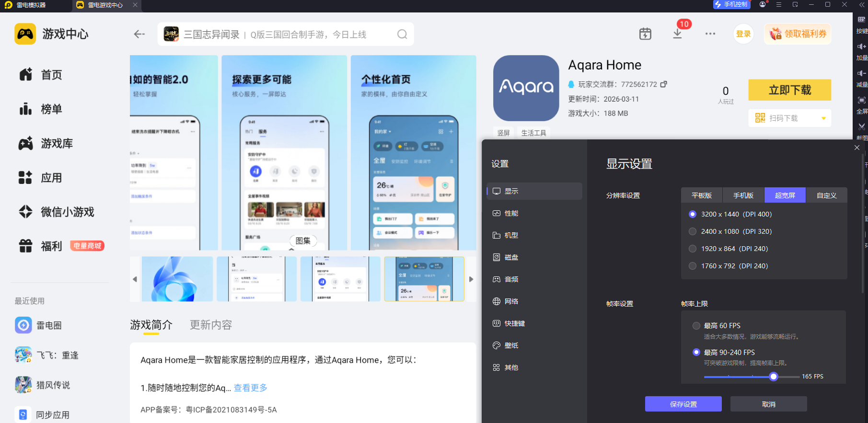
Task: Open the 榜单 rankings chart icon
Action: (26, 109)
